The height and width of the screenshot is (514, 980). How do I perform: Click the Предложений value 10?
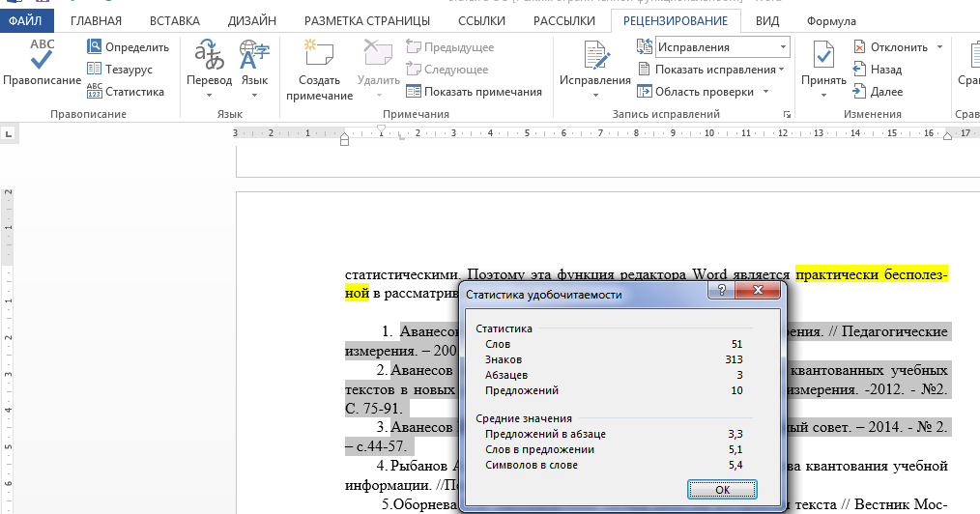click(736, 390)
